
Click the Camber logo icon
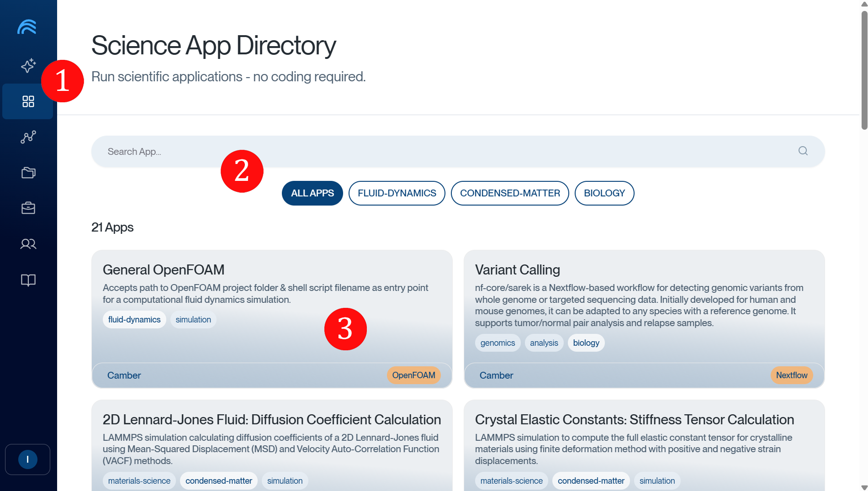coord(27,27)
